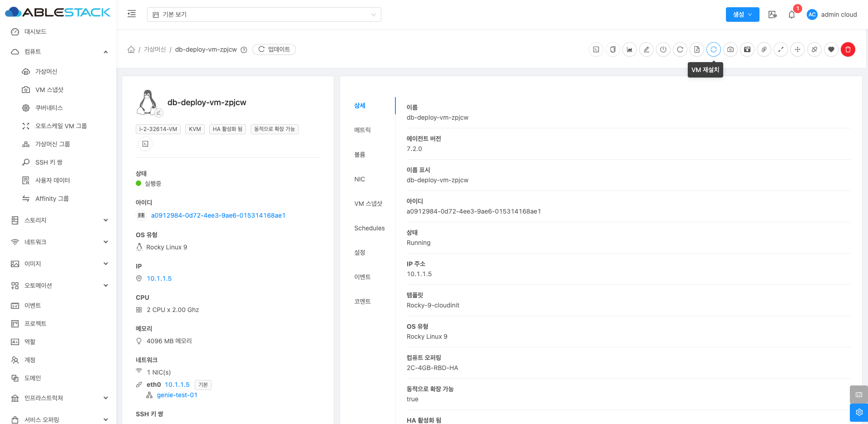Click the VM reinstall (VM 재설치) icon

click(713, 49)
